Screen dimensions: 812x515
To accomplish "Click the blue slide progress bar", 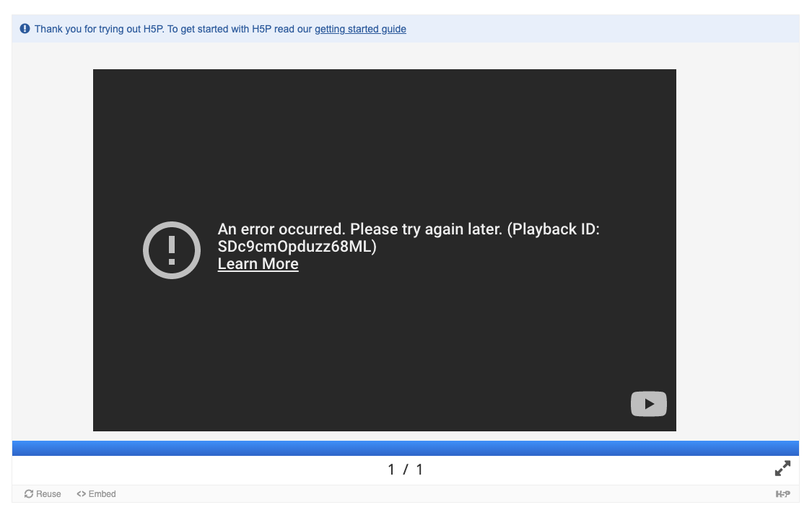I will tap(406, 448).
